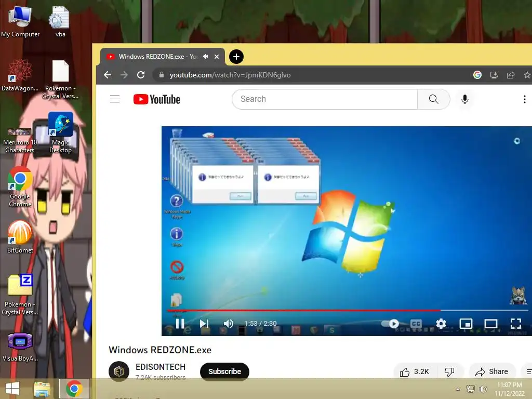The width and height of the screenshot is (532, 399).
Task: Skip to the next video
Action: [204, 324]
